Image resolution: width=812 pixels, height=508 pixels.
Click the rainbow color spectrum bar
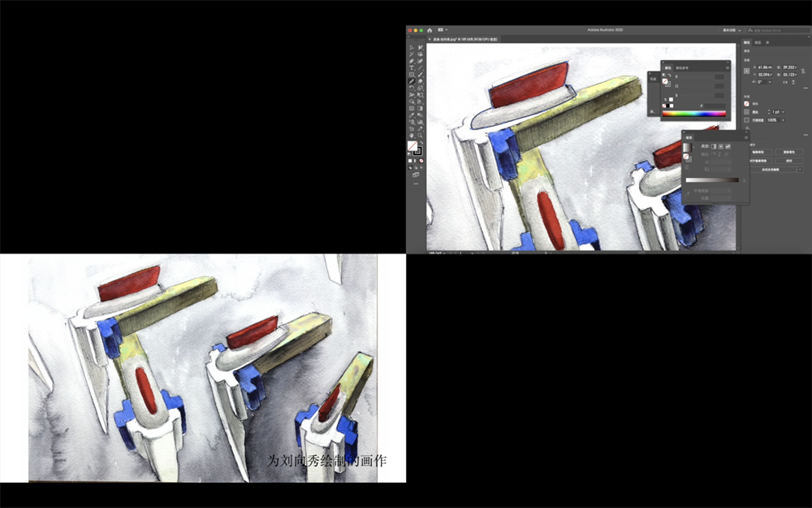point(694,114)
